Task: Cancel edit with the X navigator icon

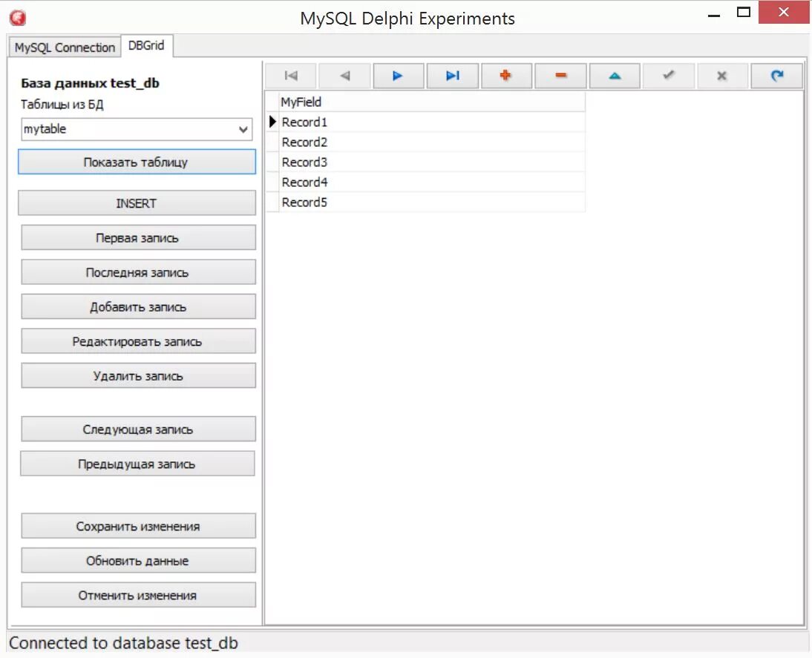Action: coord(722,76)
